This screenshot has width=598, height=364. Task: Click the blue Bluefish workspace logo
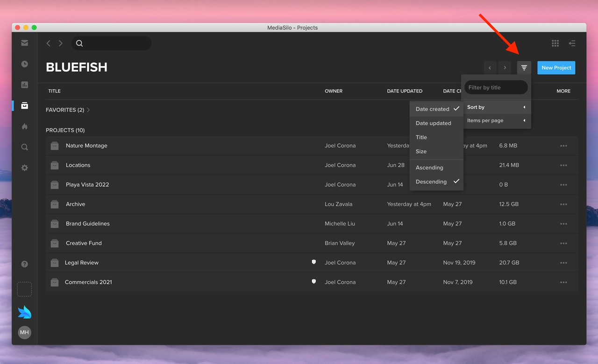[x=24, y=312]
